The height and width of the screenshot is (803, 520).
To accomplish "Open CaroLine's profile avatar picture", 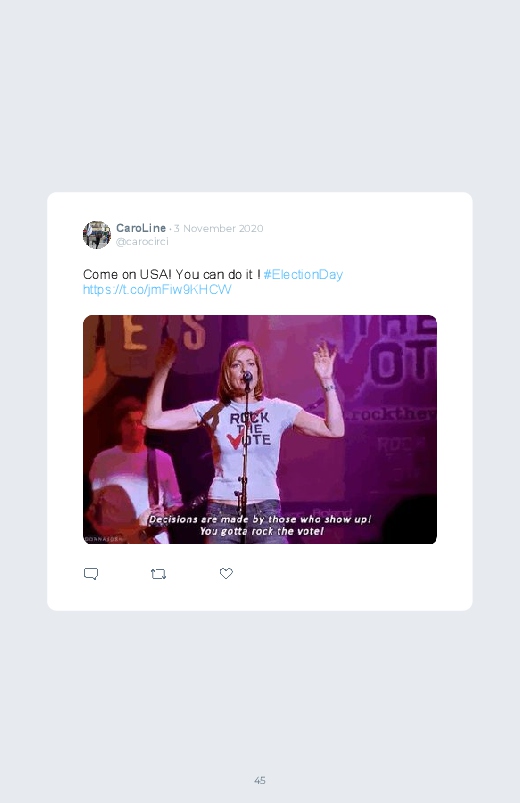I will pos(97,235).
